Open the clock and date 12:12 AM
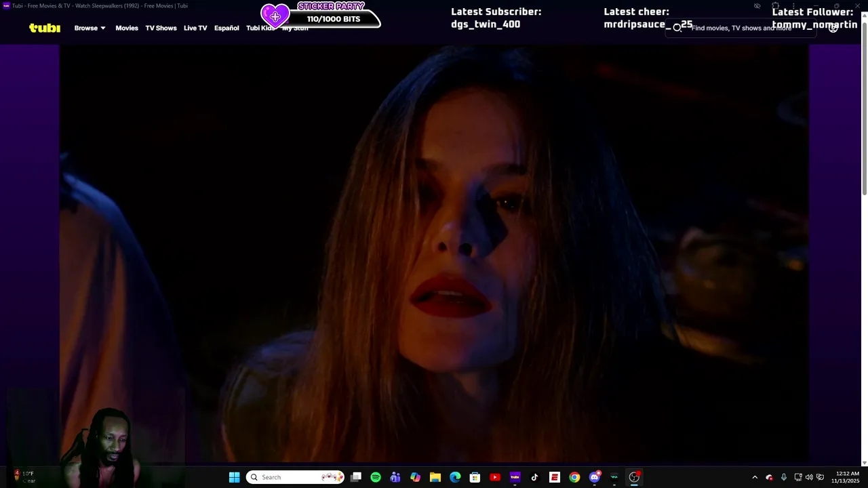The height and width of the screenshot is (488, 868). coord(847,477)
